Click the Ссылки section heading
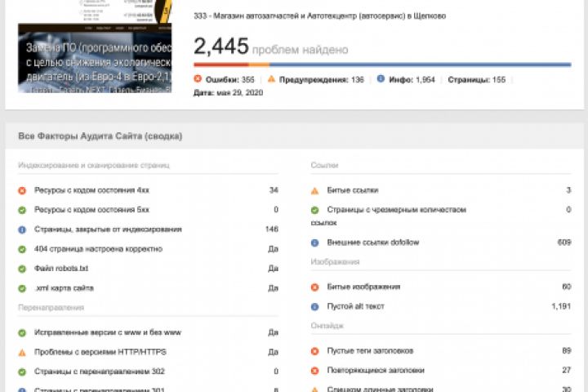The width and height of the screenshot is (588, 392). pyautogui.click(x=324, y=166)
